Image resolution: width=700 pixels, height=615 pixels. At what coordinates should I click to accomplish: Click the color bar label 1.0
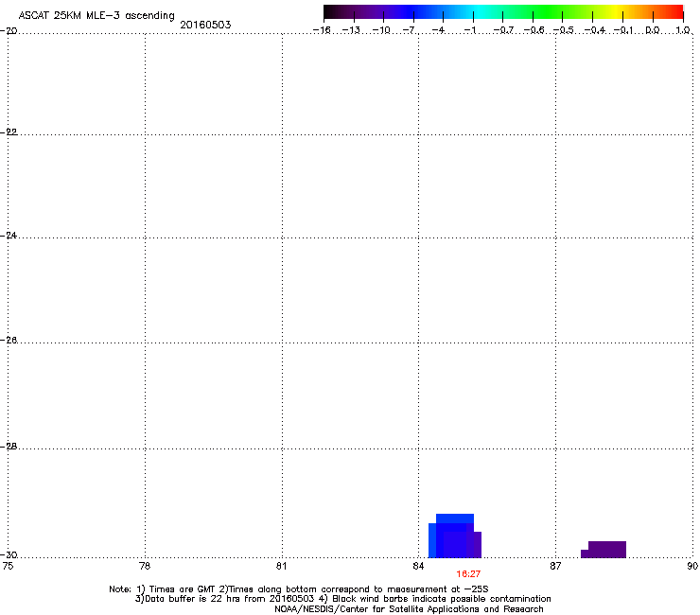tap(683, 30)
